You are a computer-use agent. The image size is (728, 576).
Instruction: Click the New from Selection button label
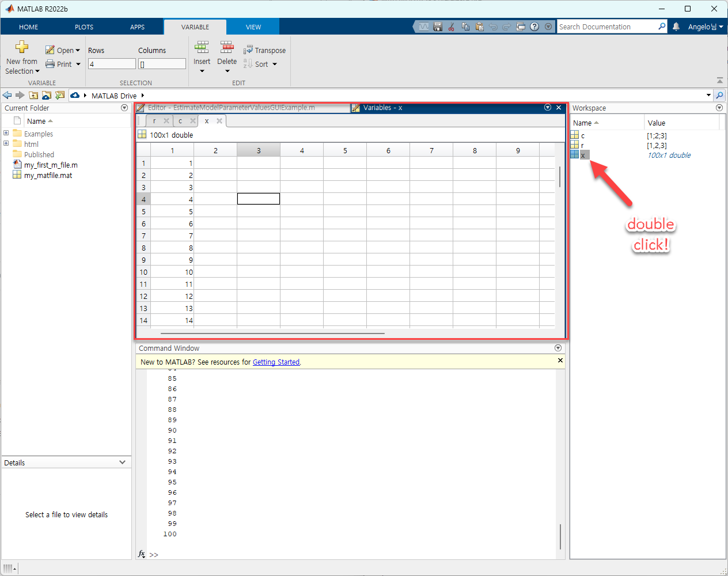point(22,66)
